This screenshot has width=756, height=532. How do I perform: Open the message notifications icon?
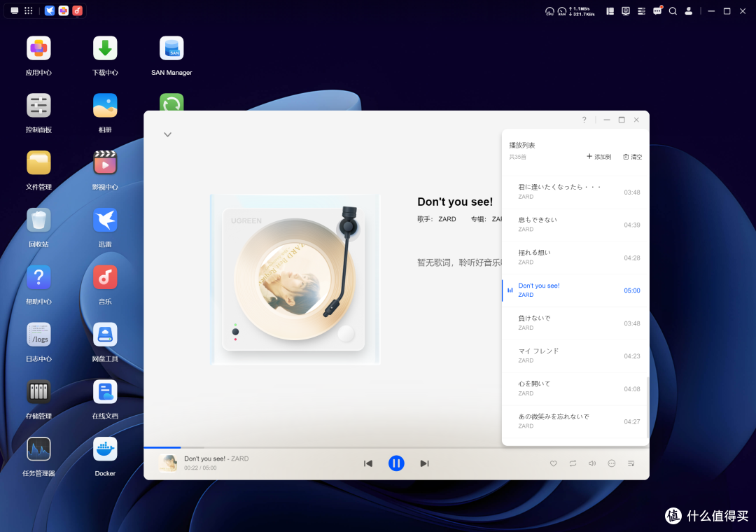[657, 10]
